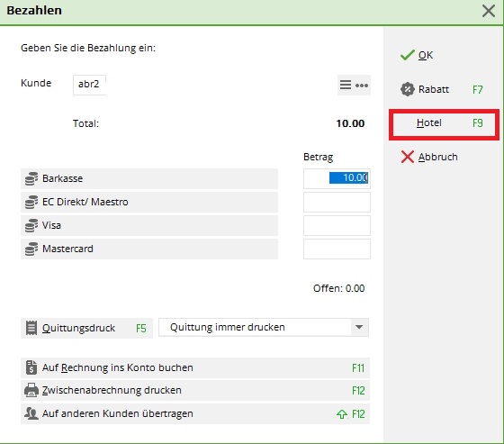This screenshot has height=444, width=504.
Task: Click the people icon for transfer to other customer
Action: click(x=31, y=413)
